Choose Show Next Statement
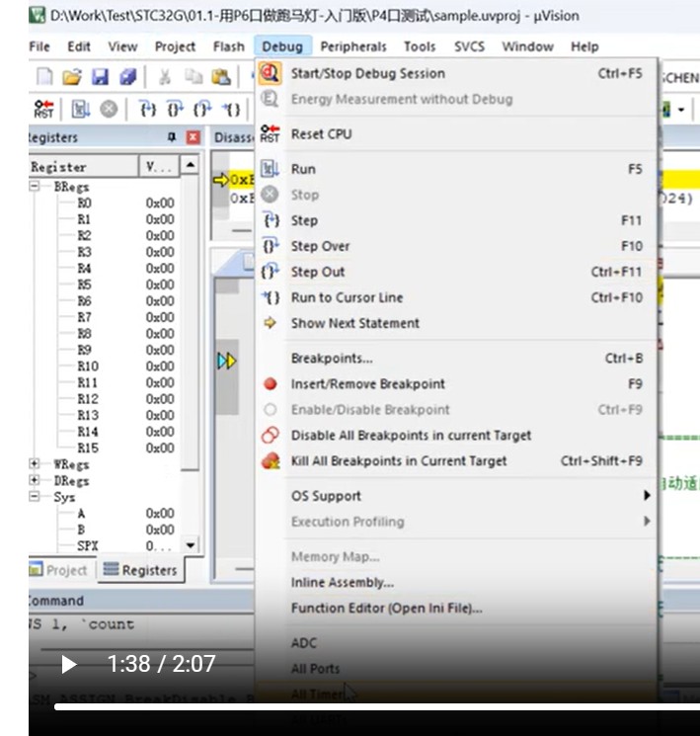The width and height of the screenshot is (700, 736). [x=457, y=323]
